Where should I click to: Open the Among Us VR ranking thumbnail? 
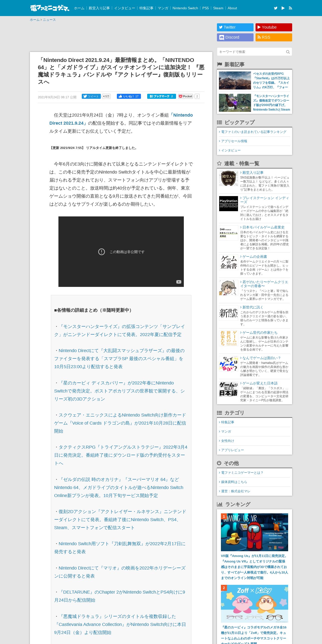(255, 532)
